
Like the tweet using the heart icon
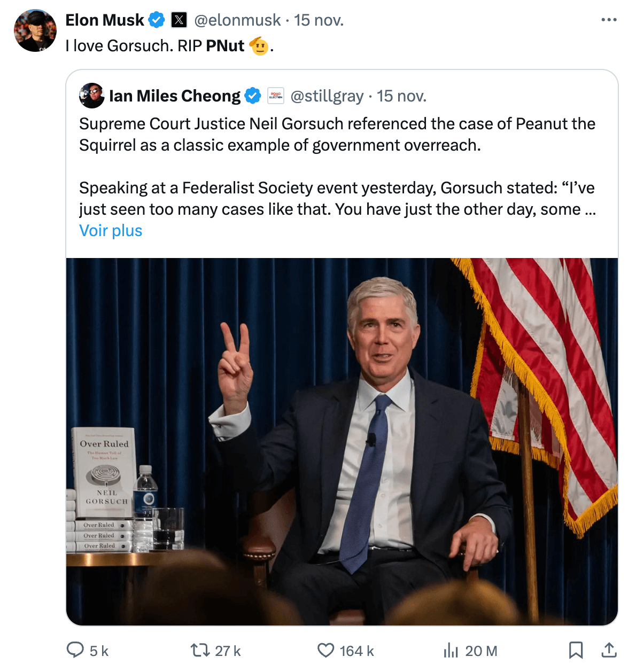pyautogui.click(x=326, y=650)
